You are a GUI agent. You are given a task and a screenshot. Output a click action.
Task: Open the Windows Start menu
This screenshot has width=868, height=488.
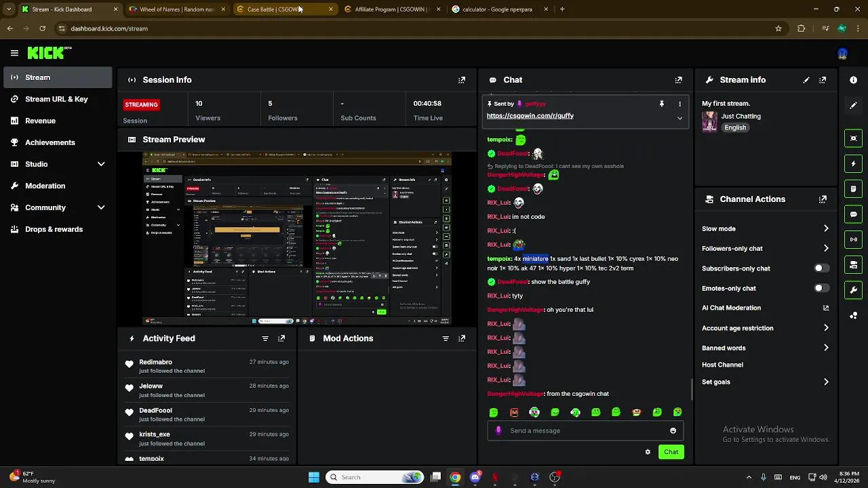(x=314, y=477)
